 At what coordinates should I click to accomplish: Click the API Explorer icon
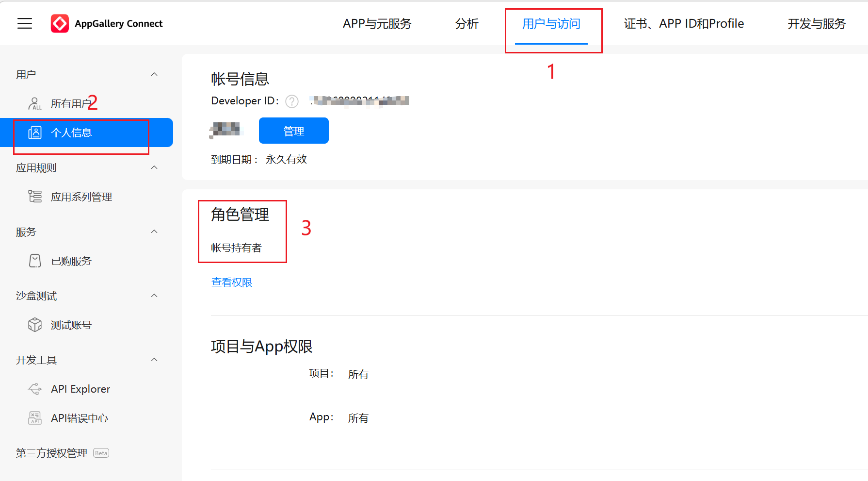click(35, 389)
